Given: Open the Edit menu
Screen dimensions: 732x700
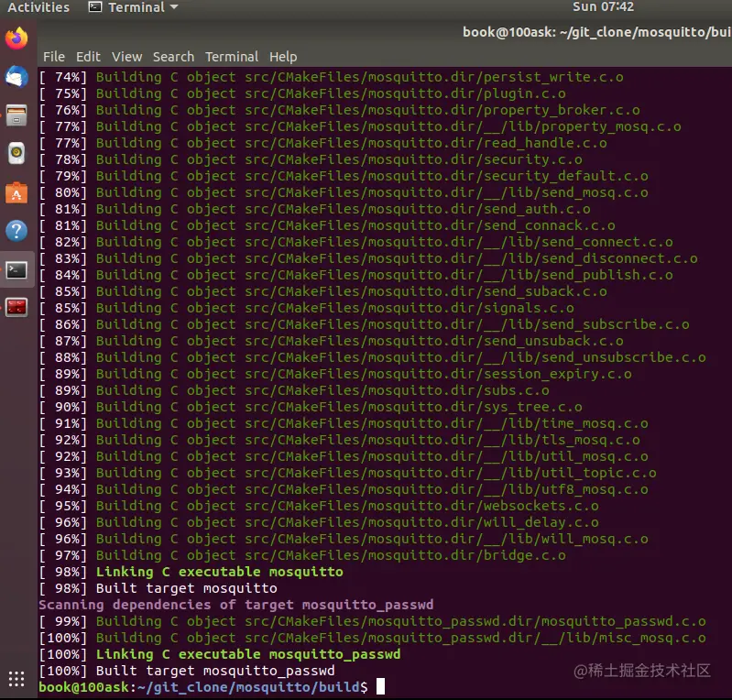Looking at the screenshot, I should (88, 57).
